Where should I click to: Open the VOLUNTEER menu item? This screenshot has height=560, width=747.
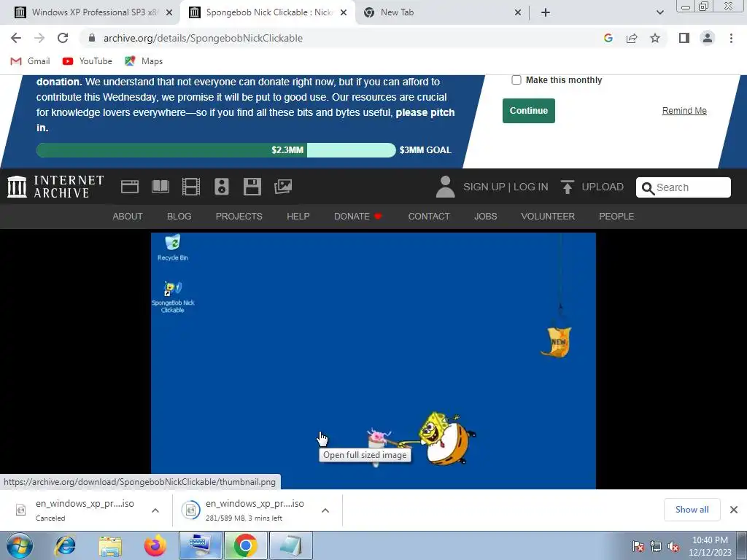(x=548, y=216)
